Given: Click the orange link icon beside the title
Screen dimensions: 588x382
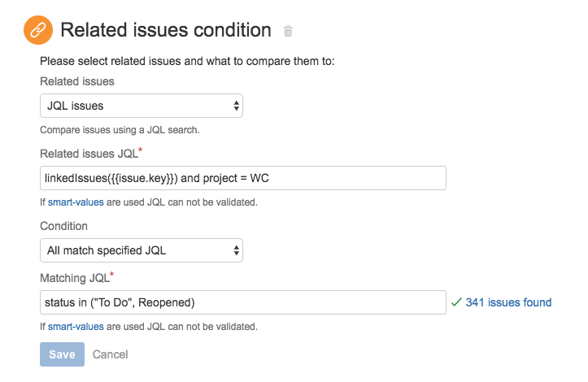Looking at the screenshot, I should (37, 32).
